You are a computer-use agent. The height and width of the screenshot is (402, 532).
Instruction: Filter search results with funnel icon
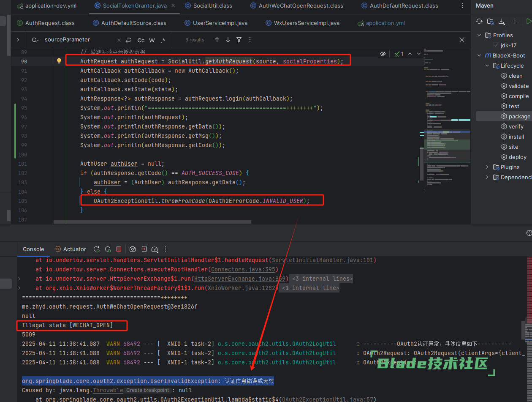tap(239, 40)
